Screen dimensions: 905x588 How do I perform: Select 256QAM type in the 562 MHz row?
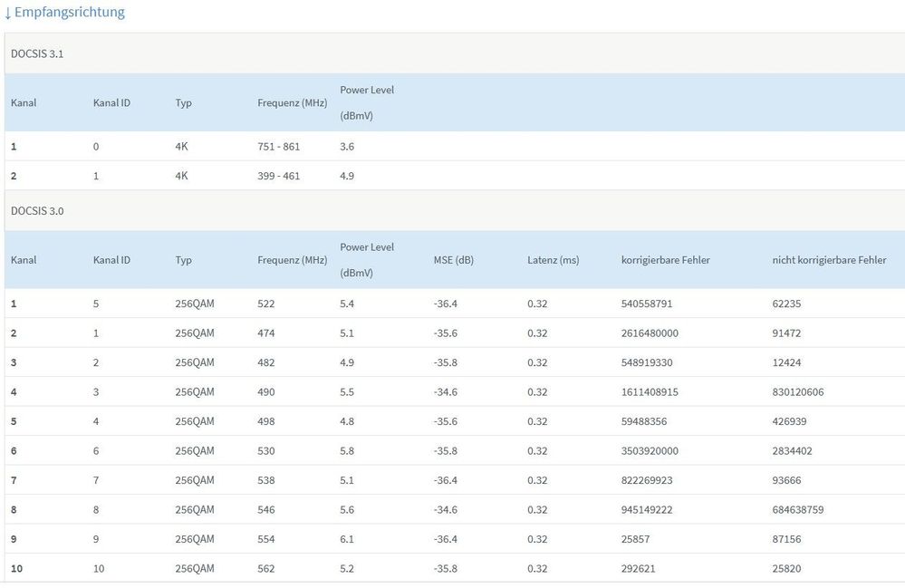click(195, 568)
